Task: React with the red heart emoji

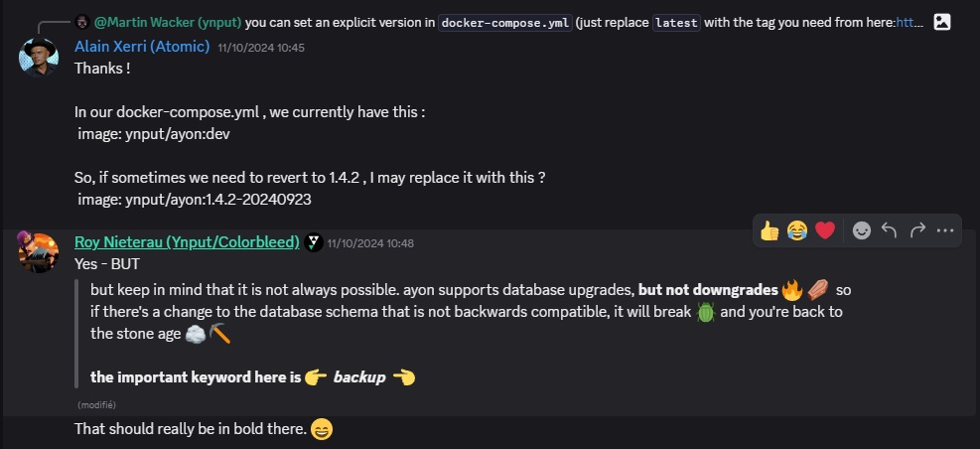Action: pyautogui.click(x=825, y=230)
